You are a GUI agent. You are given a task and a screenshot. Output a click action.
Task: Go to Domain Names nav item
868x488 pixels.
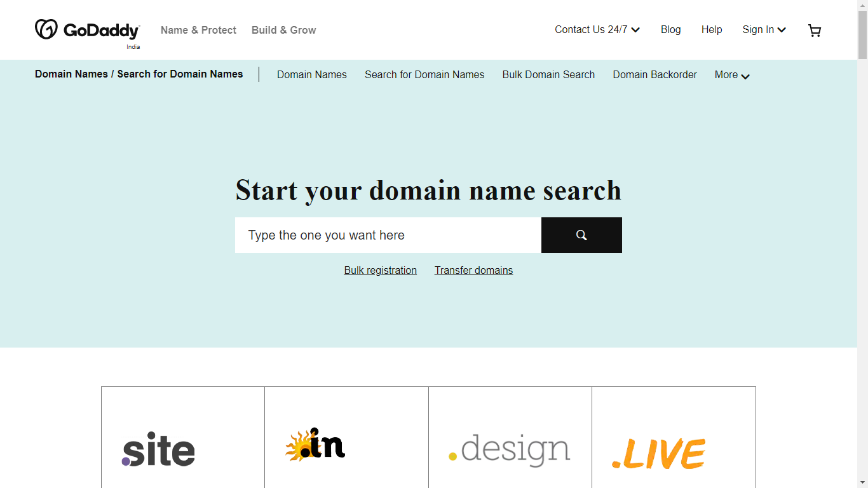coord(312,75)
